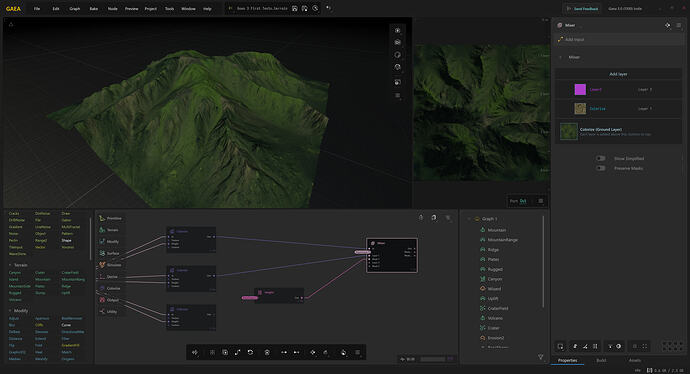Image resolution: width=690 pixels, height=374 pixels.
Task: Select the Colorize node category
Action: click(x=110, y=288)
